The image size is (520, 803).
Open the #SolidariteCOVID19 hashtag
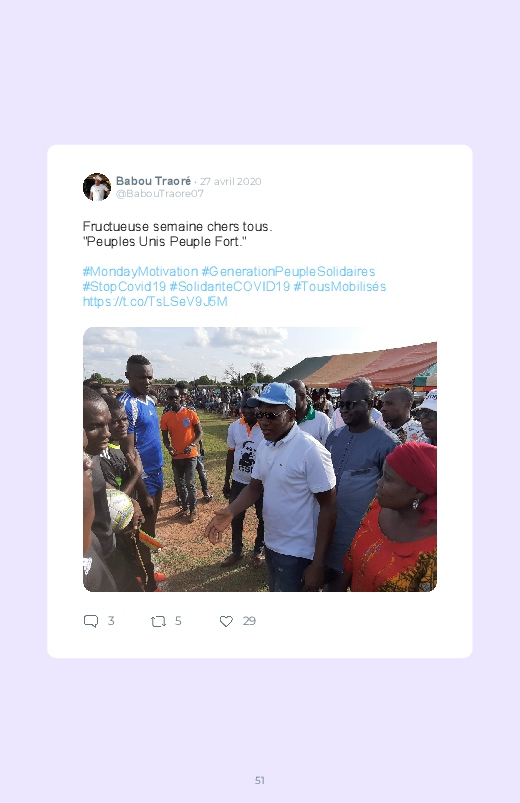coord(230,286)
